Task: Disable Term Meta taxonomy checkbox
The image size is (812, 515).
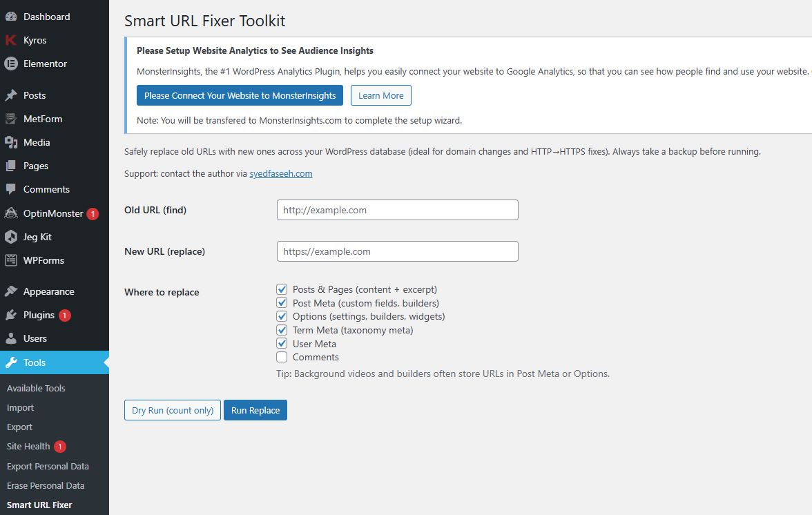Action: (x=282, y=330)
